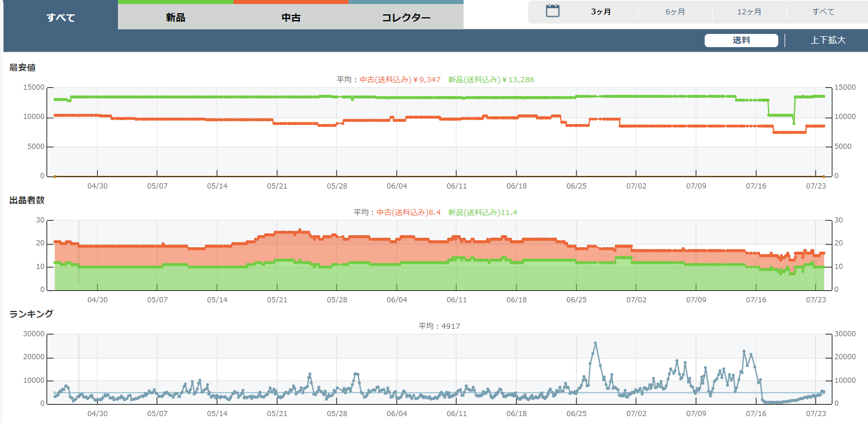Click the ランキング 平均：4917 label

click(x=439, y=326)
